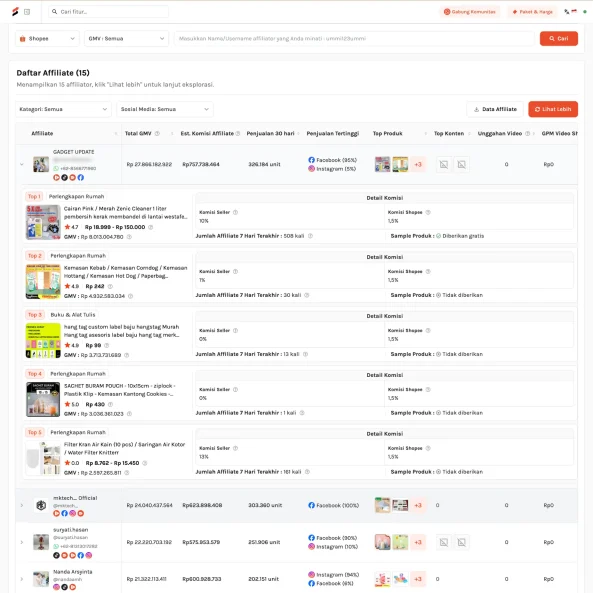Click suryati.hasan profile avatar
Screen dimensions: 593x593
click(41, 542)
